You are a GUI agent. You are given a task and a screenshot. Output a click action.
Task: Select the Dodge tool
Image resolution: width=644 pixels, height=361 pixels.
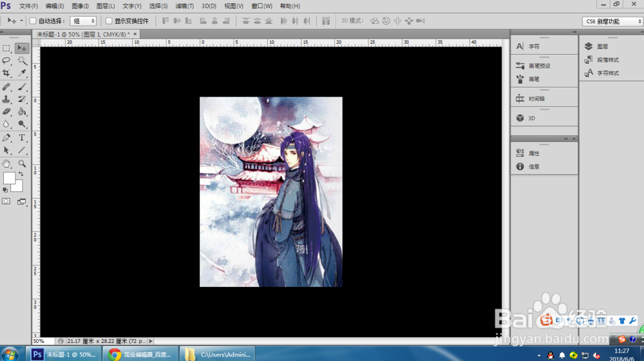(22, 124)
